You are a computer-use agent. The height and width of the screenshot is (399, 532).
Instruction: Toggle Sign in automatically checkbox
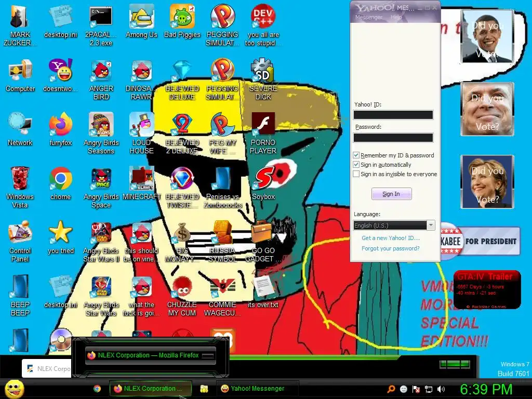pos(356,165)
